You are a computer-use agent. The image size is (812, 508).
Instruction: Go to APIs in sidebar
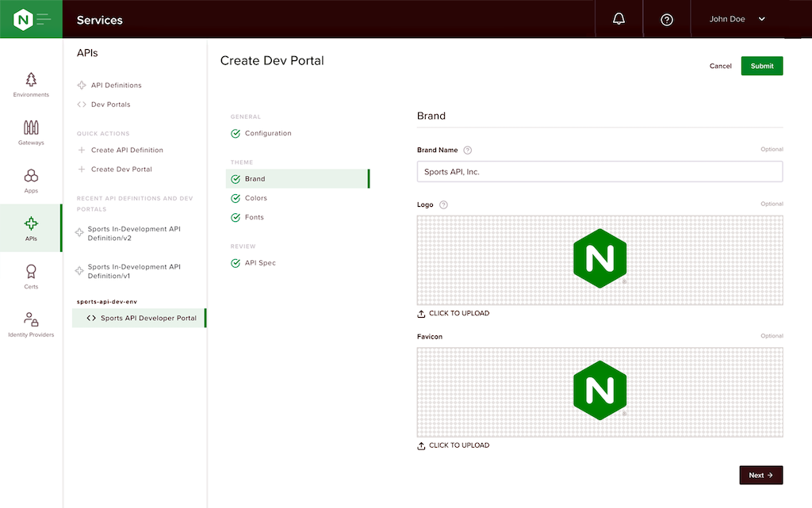31,228
